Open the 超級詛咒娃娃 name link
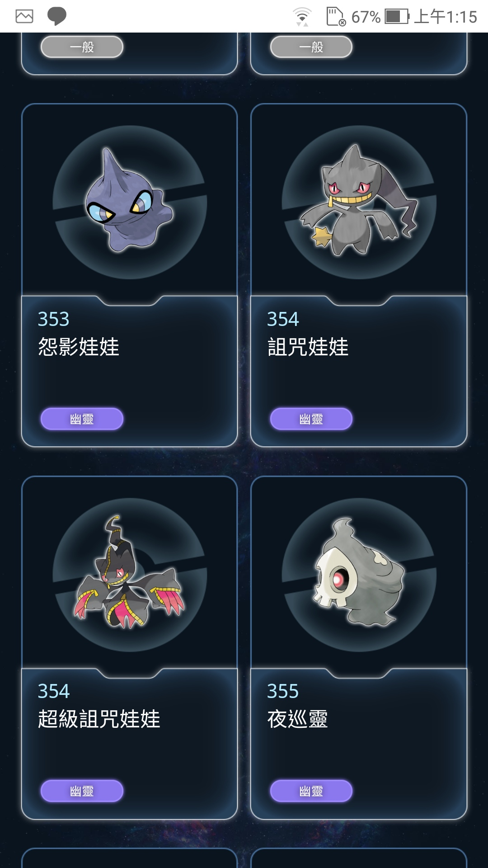Image resolution: width=488 pixels, height=868 pixels. [99, 719]
